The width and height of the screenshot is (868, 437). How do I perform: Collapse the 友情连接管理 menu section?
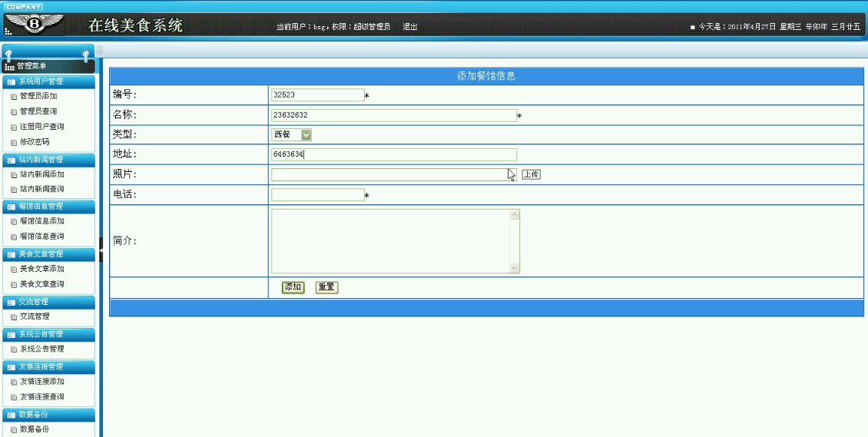(48, 367)
